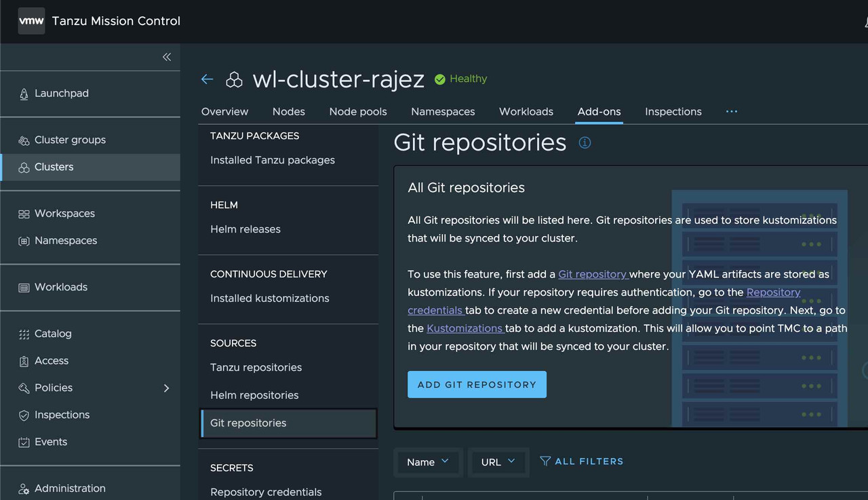
Task: Open Git repositories info icon
Action: click(585, 142)
